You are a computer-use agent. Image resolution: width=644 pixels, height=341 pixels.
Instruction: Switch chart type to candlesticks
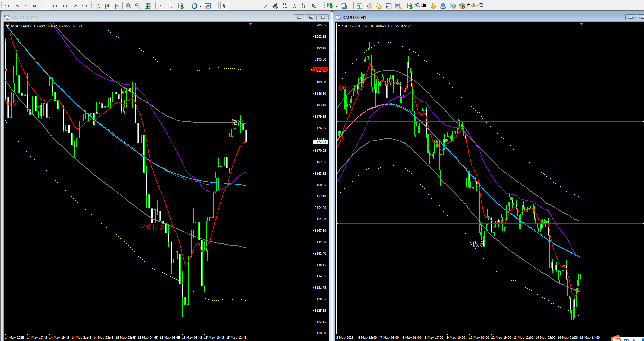pos(107,6)
